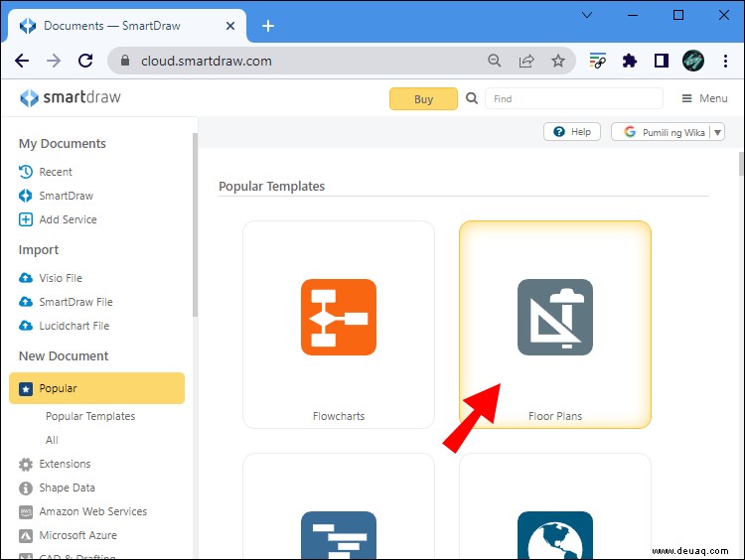Click the main page vertical scrollbar

click(x=742, y=164)
